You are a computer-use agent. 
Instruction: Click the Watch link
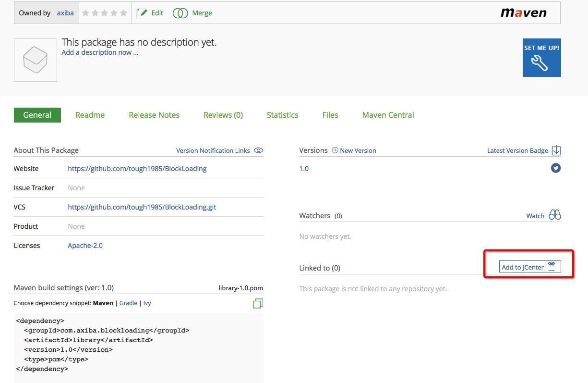click(535, 216)
